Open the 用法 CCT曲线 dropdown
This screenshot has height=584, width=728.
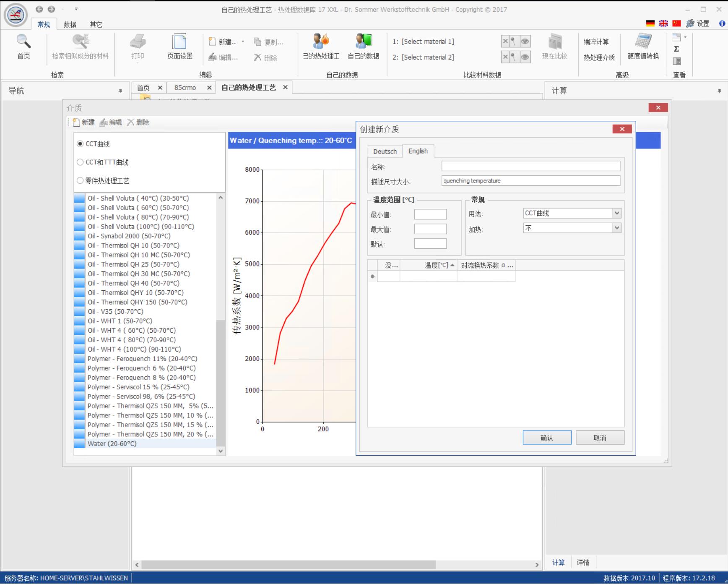point(616,213)
